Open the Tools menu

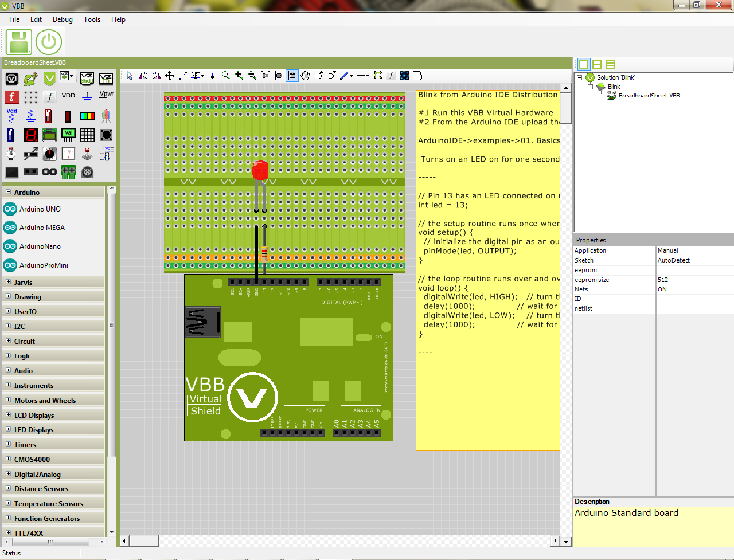click(92, 19)
